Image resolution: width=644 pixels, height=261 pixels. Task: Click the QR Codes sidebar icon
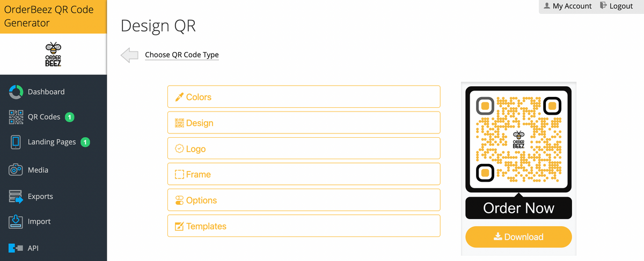[x=16, y=117]
